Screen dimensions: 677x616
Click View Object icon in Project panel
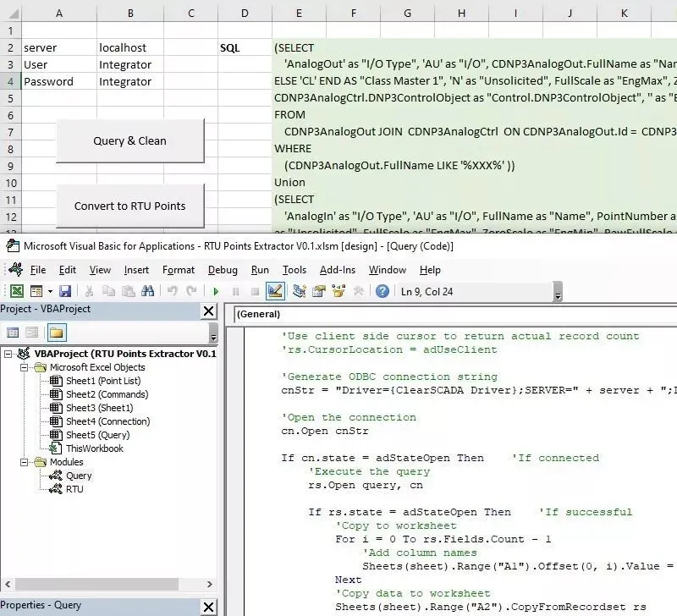32,333
